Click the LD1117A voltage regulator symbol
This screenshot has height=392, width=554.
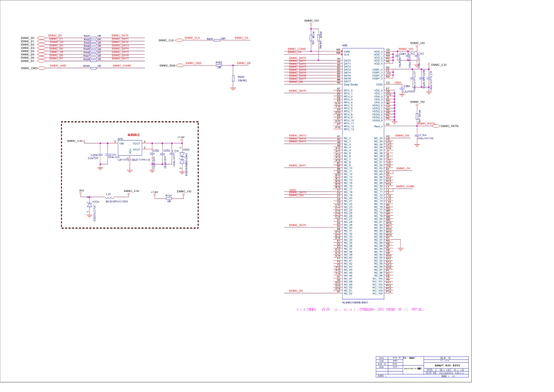pos(129,148)
